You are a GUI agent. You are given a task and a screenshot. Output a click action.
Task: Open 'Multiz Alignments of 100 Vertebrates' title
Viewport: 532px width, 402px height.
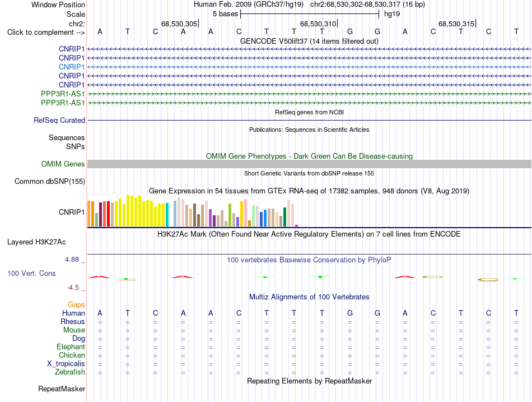pyautogui.click(x=309, y=297)
